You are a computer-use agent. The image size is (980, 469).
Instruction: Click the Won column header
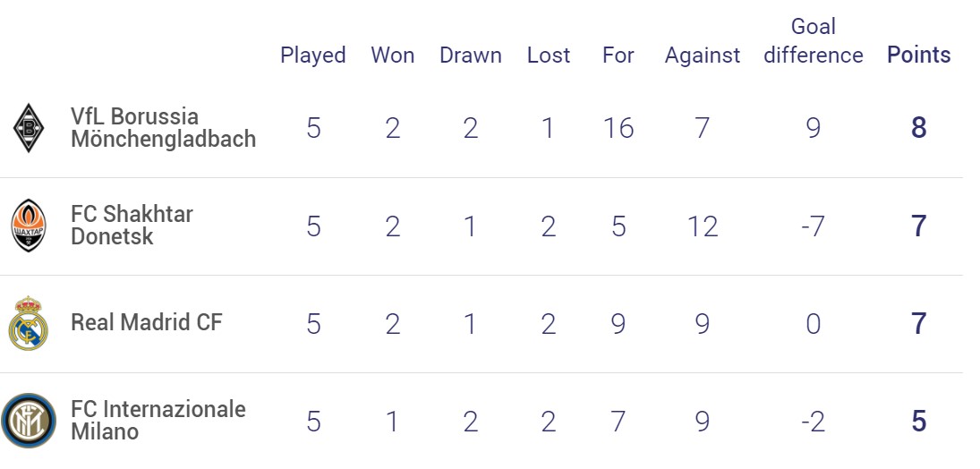[393, 55]
